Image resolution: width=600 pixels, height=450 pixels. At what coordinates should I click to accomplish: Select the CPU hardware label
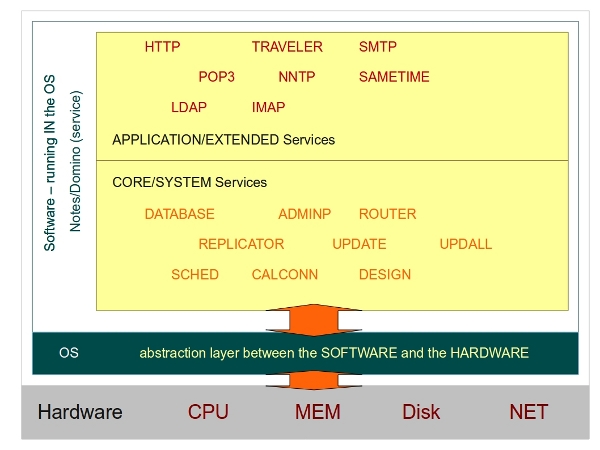click(x=208, y=412)
